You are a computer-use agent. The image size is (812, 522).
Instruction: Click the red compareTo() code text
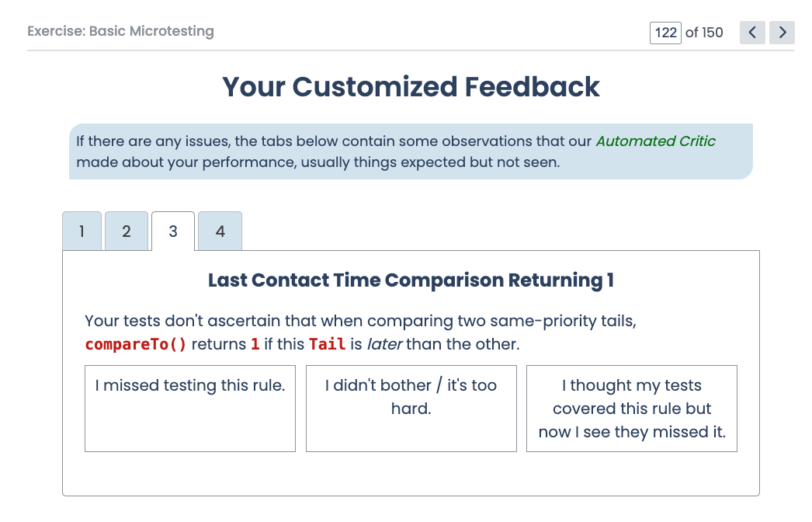tap(136, 344)
